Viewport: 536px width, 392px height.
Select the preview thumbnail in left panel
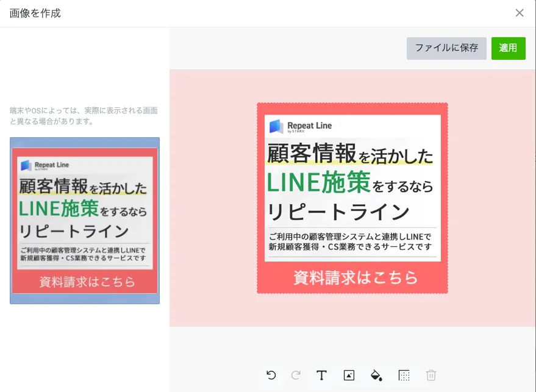tap(85, 221)
